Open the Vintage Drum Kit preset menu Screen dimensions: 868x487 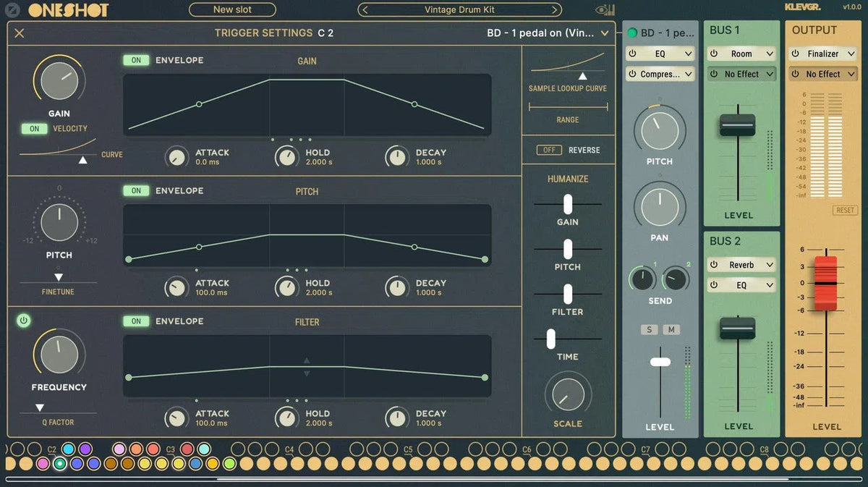click(459, 9)
